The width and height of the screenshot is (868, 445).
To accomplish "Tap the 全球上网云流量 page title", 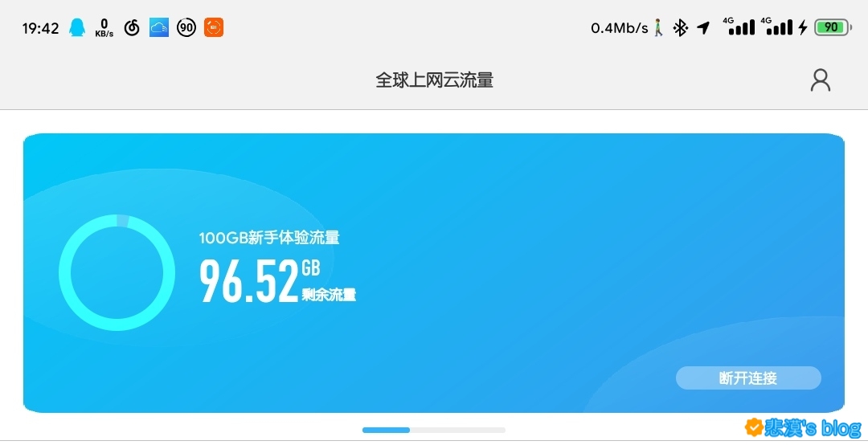I will pos(434,80).
